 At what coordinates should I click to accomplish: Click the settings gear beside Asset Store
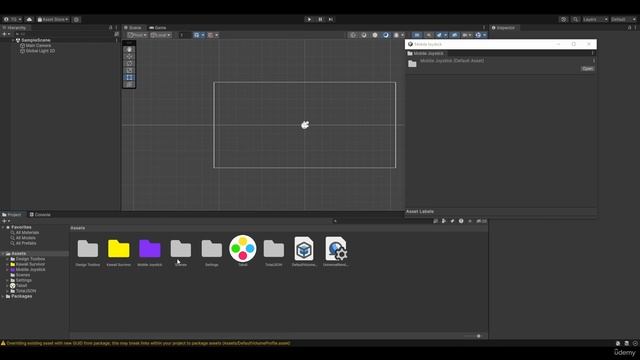pos(76,19)
